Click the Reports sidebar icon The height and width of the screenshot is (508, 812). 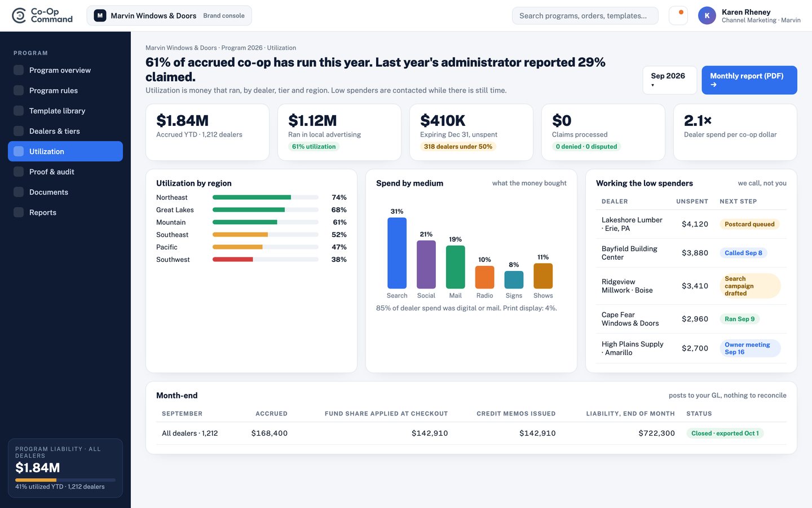19,212
